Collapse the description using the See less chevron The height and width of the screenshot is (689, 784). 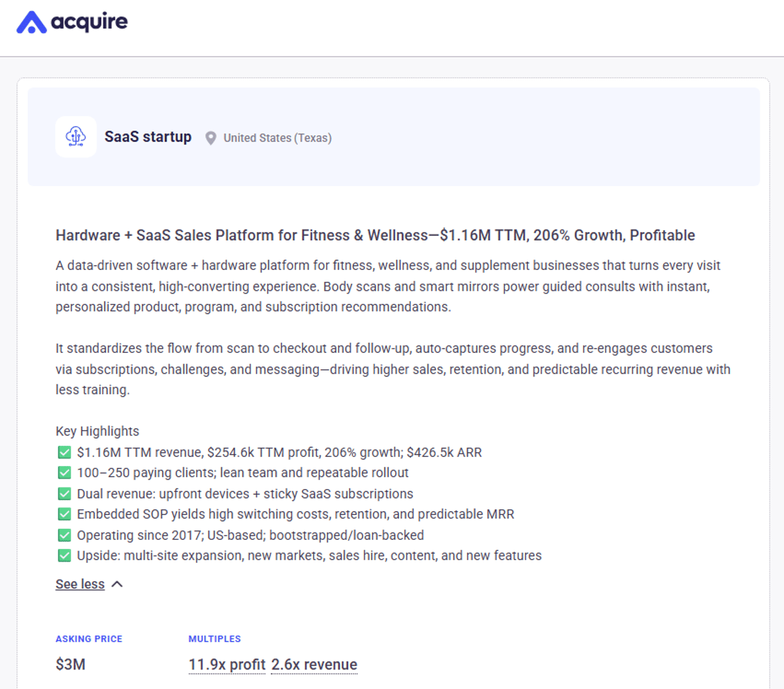coord(118,584)
